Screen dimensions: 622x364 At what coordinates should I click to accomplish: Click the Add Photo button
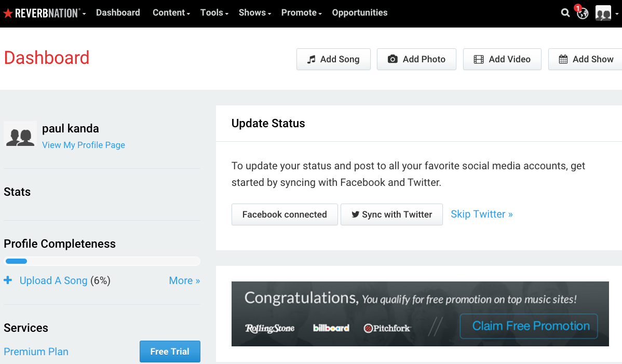pos(416,59)
